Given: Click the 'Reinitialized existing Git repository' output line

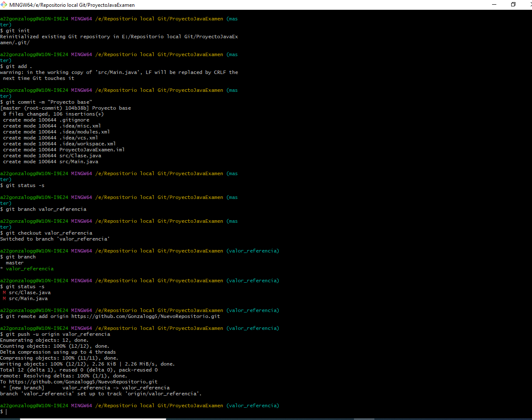Looking at the screenshot, I should (119, 37).
